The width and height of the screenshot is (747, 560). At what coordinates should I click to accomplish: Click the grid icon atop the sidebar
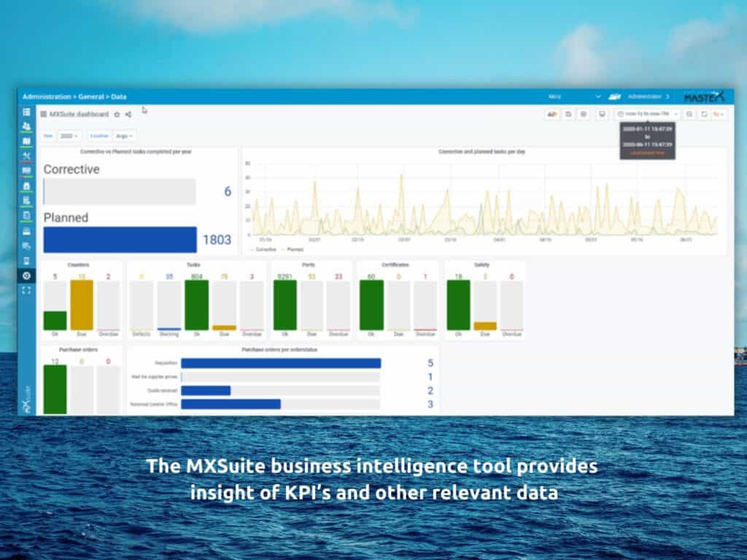(x=26, y=112)
